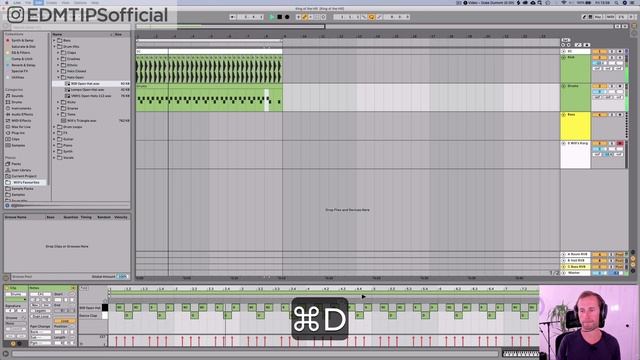The image size is (640, 360).
Task: Select the VMH1 Open Hats 112.wav file
Action: [91, 96]
